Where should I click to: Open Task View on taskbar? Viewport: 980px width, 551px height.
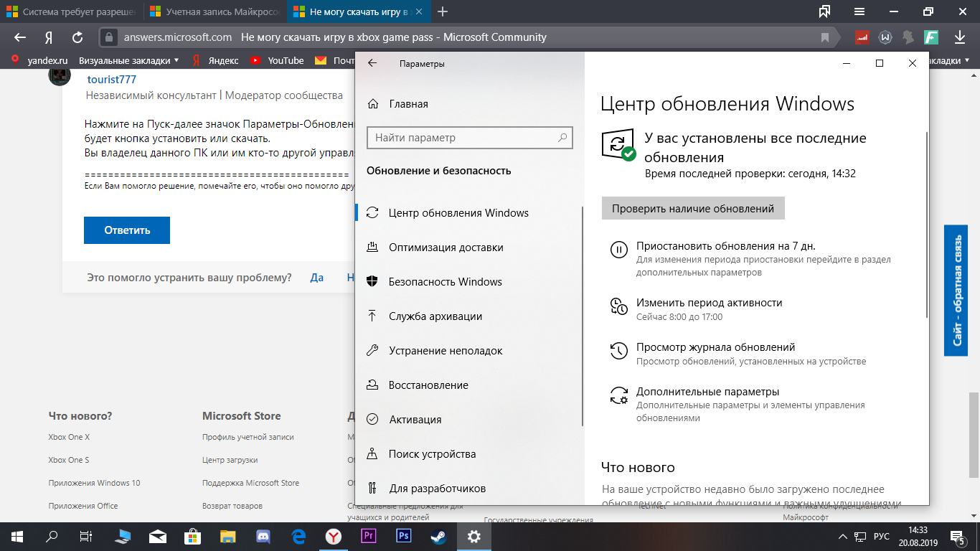[86, 537]
